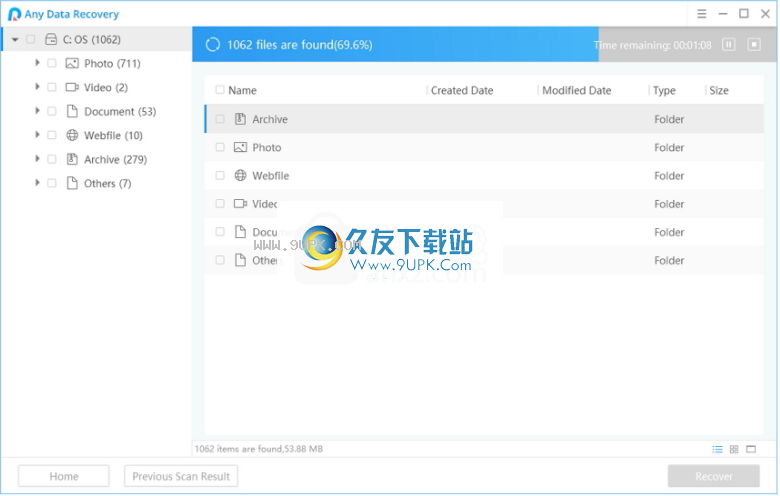Select the Archive folder row name

tap(270, 119)
